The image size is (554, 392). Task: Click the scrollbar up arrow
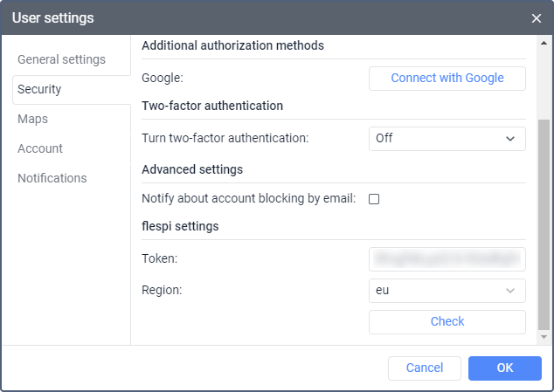pos(544,43)
